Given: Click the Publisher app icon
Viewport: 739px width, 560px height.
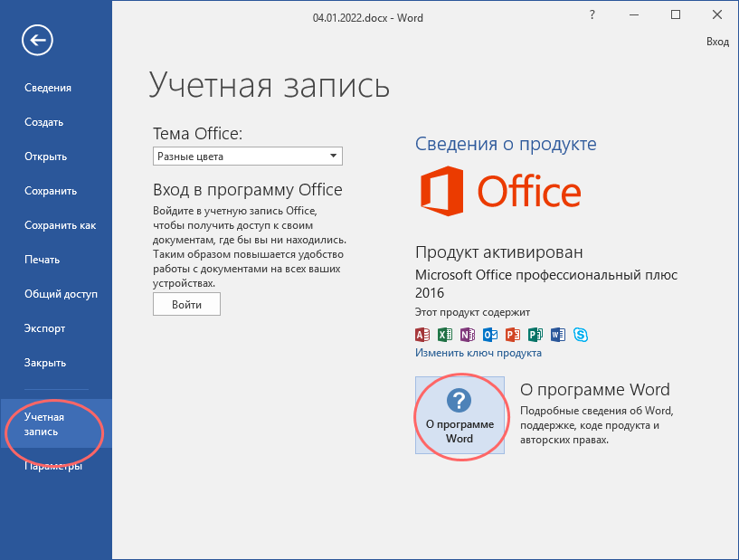Looking at the screenshot, I should click(x=535, y=334).
